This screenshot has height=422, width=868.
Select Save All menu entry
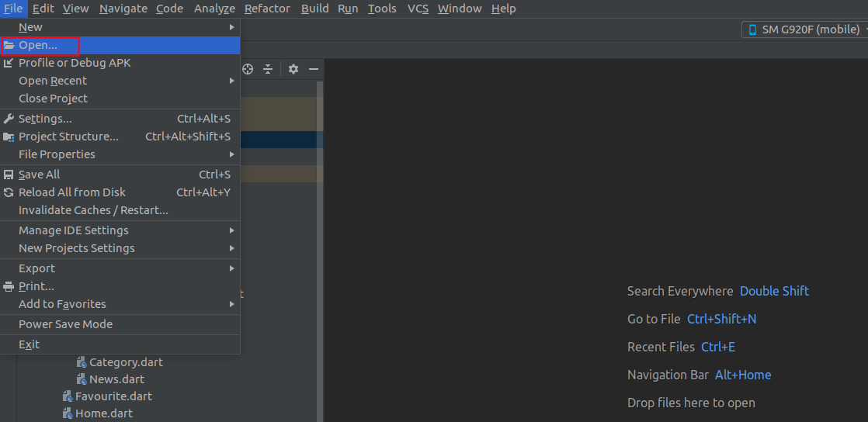point(39,175)
